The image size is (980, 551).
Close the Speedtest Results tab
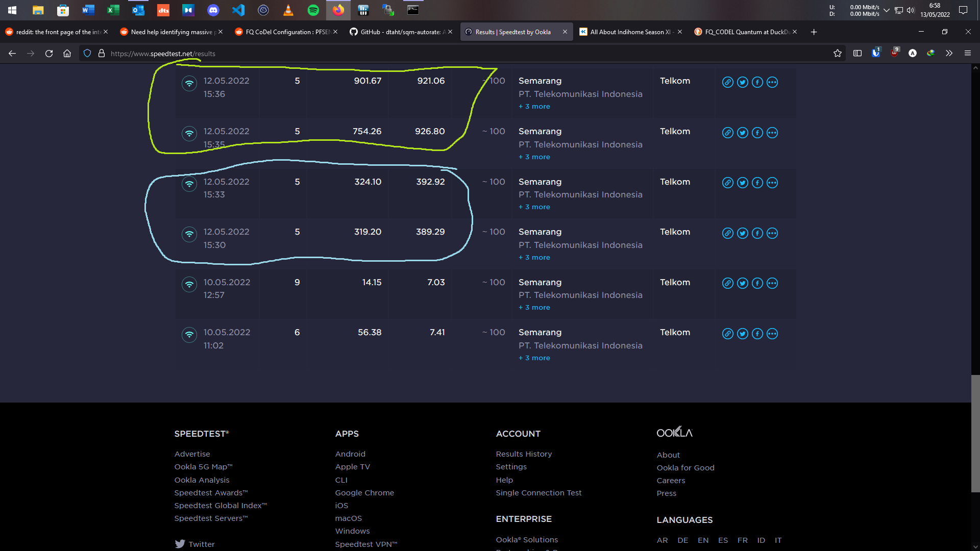(565, 32)
